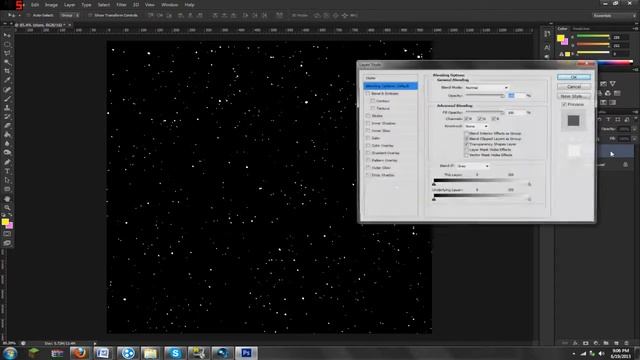Toggle Blend Interior Effects as Group
640x360 pixels.
467,133
